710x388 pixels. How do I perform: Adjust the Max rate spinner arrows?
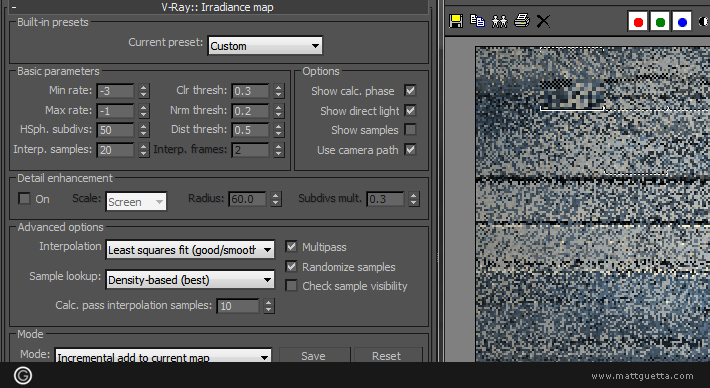(x=144, y=111)
